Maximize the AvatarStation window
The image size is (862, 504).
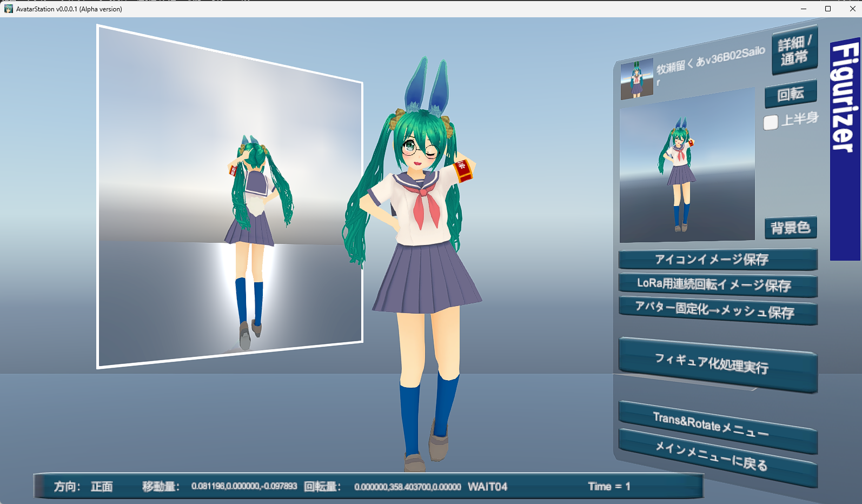(x=828, y=9)
